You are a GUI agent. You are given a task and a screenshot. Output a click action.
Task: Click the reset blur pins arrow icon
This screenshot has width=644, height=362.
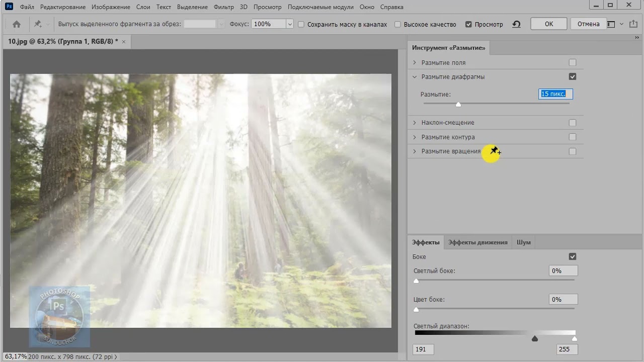[516, 24]
